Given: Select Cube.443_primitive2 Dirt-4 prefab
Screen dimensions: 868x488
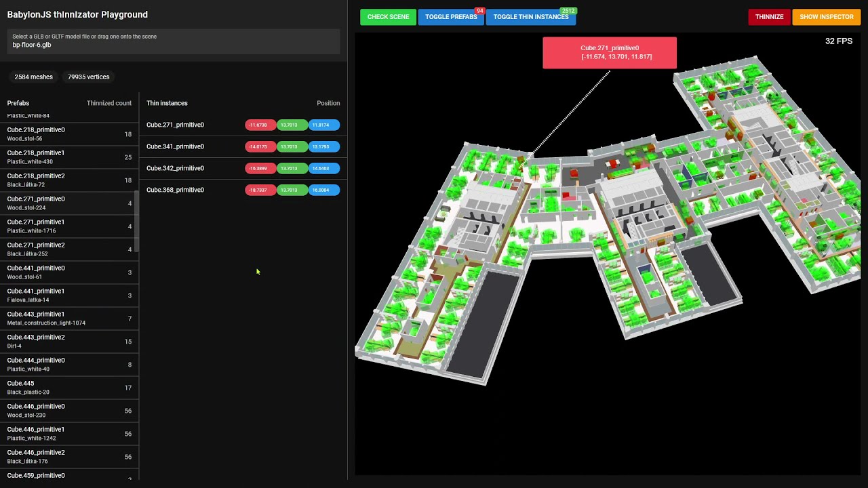Looking at the screenshot, I should tap(69, 342).
